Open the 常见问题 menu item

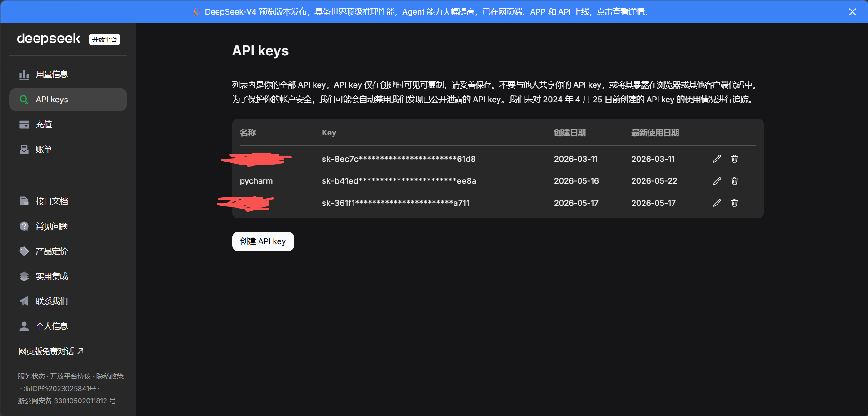point(68,226)
